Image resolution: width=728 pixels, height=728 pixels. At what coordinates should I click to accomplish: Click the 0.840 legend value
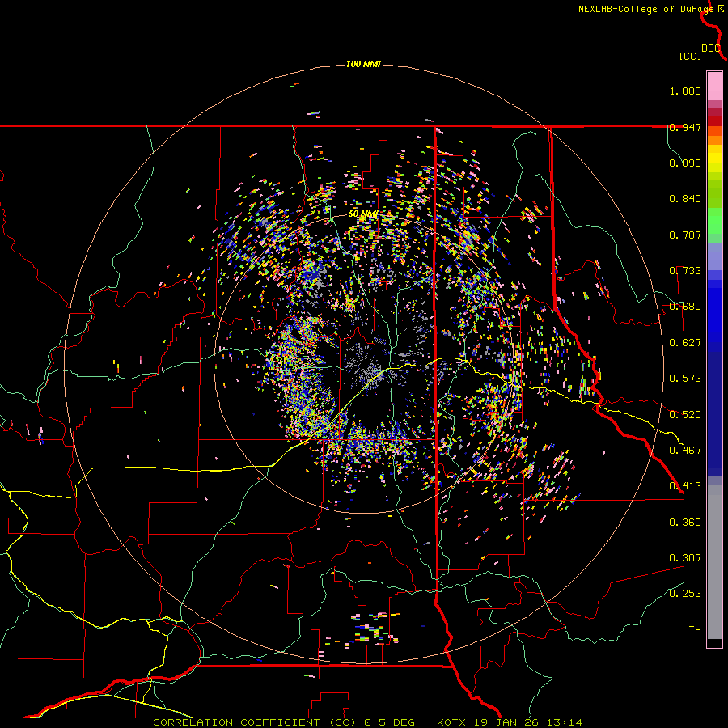tap(685, 199)
